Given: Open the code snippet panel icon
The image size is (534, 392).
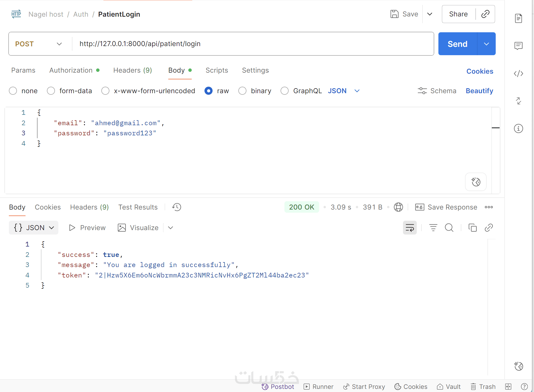Looking at the screenshot, I should coord(518,73).
